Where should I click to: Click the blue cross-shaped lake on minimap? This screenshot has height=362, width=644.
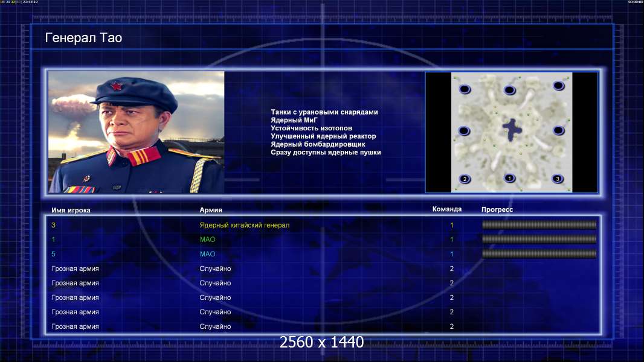[512, 129]
